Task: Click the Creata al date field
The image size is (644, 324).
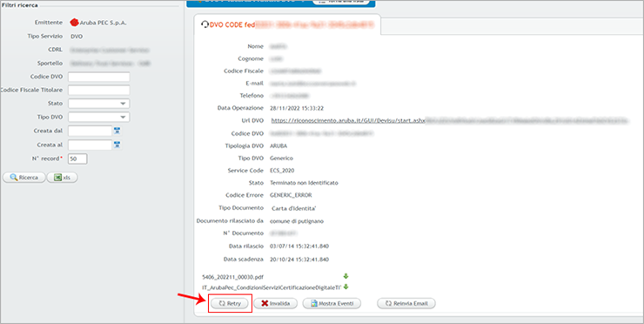Action: click(x=90, y=145)
